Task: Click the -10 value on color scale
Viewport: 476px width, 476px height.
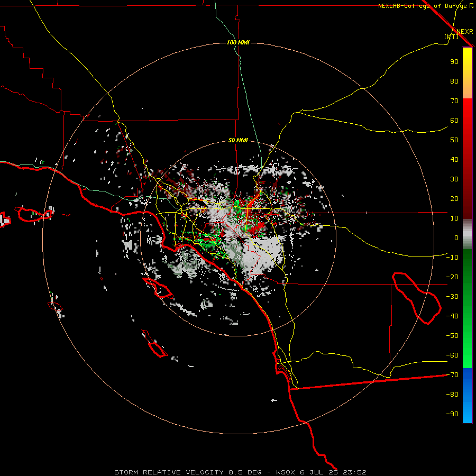Action: coord(452,258)
